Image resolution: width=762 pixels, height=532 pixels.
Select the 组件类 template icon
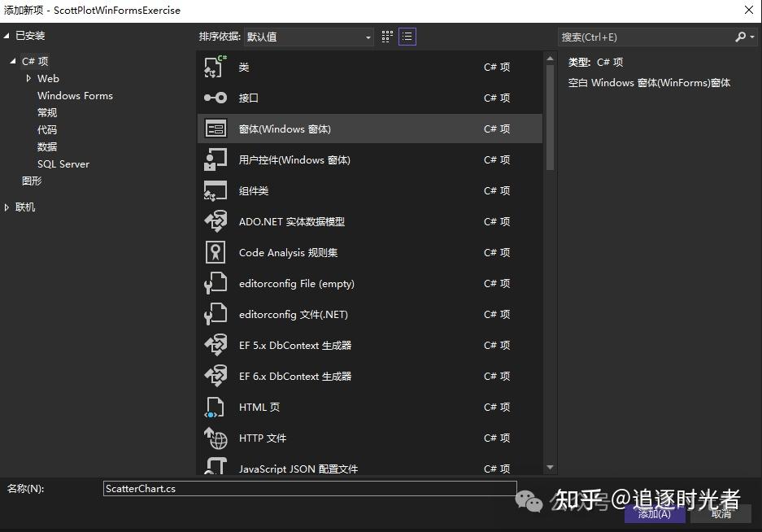coord(216,190)
